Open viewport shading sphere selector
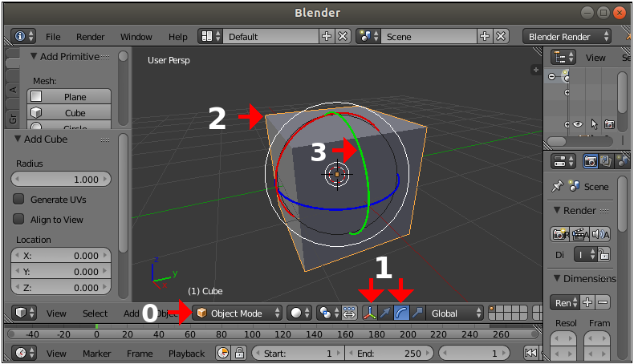 300,313
